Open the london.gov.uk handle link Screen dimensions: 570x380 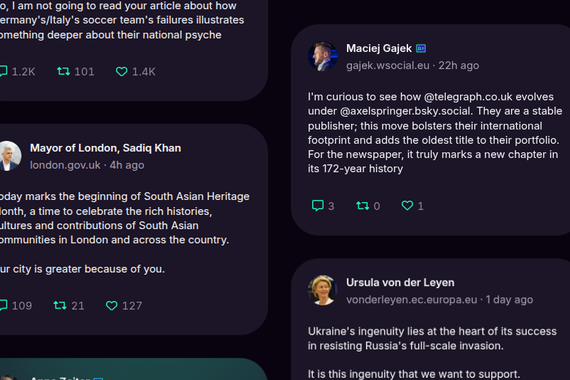click(x=65, y=165)
